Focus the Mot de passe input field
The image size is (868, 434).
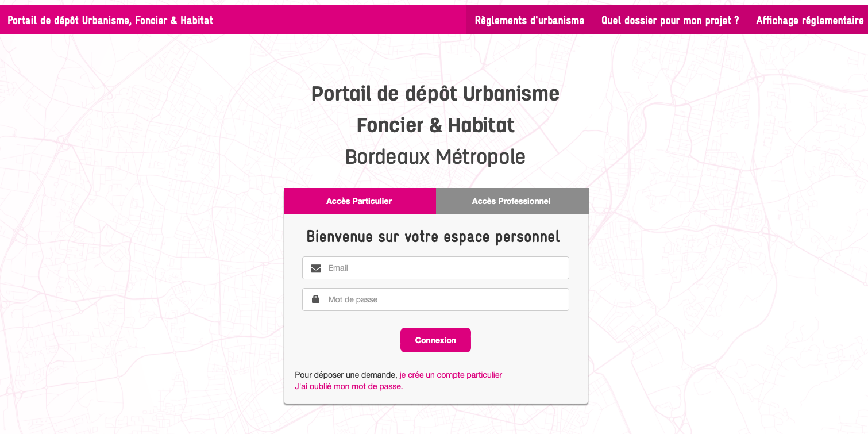point(435,299)
